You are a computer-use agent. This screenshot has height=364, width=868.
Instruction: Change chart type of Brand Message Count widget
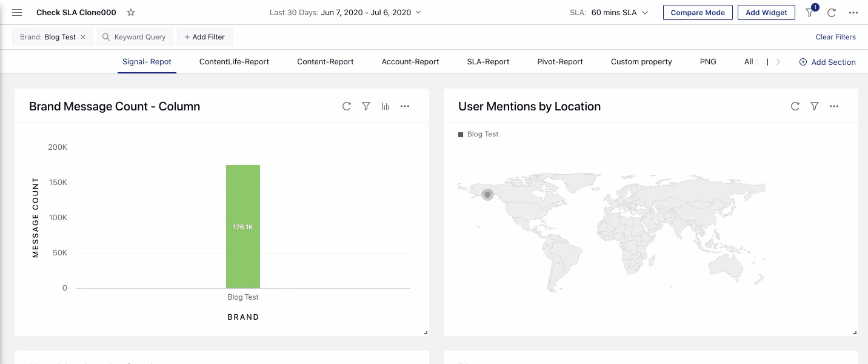(x=386, y=106)
